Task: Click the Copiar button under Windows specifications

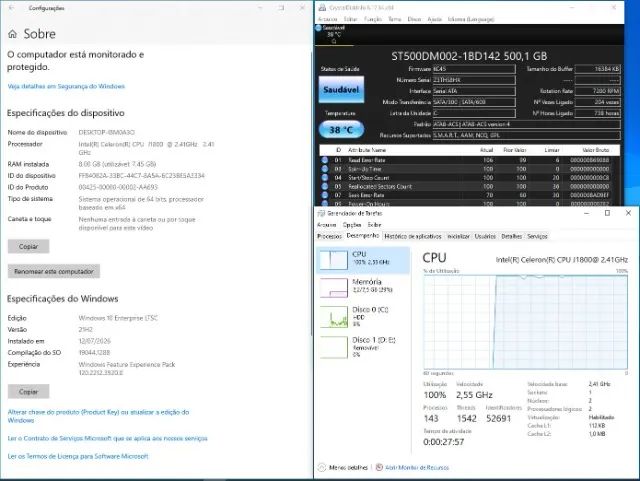Action: click(x=29, y=391)
